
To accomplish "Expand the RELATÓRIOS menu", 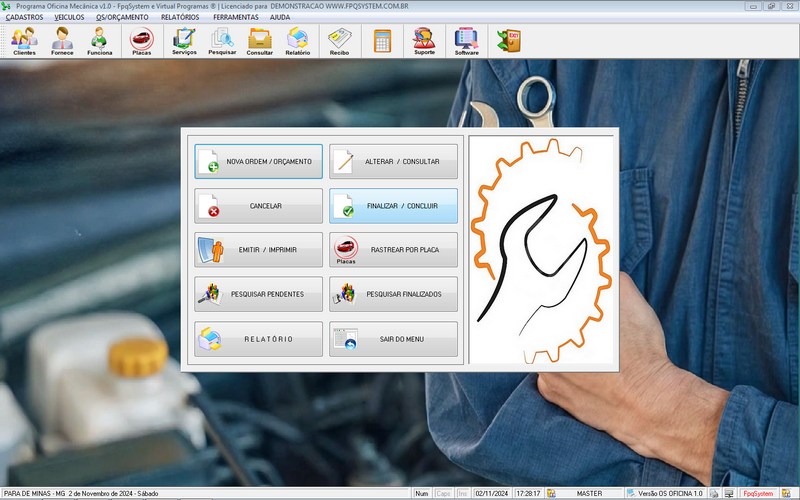I will pos(180,17).
